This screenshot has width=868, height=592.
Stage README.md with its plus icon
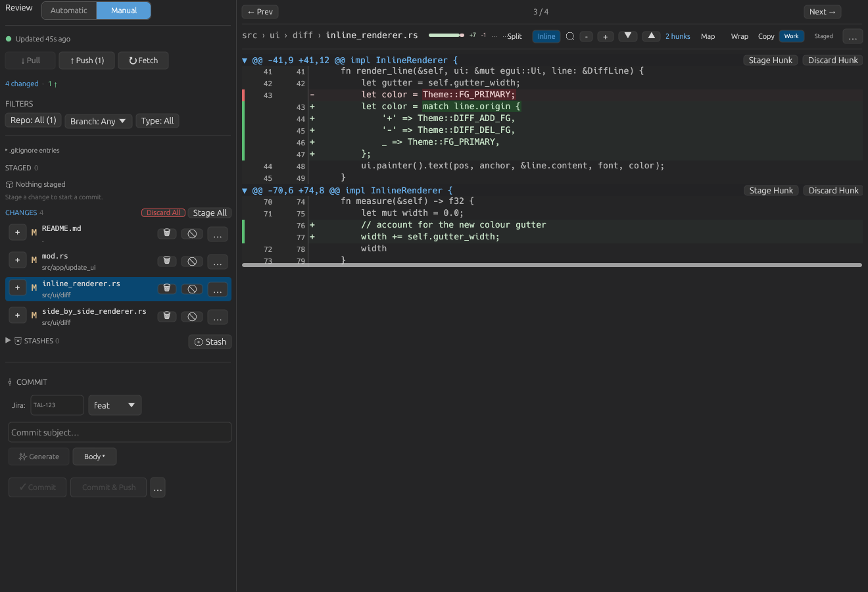pos(18,232)
